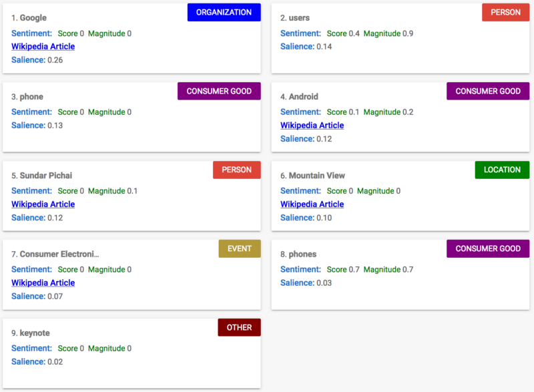Open Android's Wikipedia Article link
This screenshot has height=392, width=534.
[x=312, y=126]
